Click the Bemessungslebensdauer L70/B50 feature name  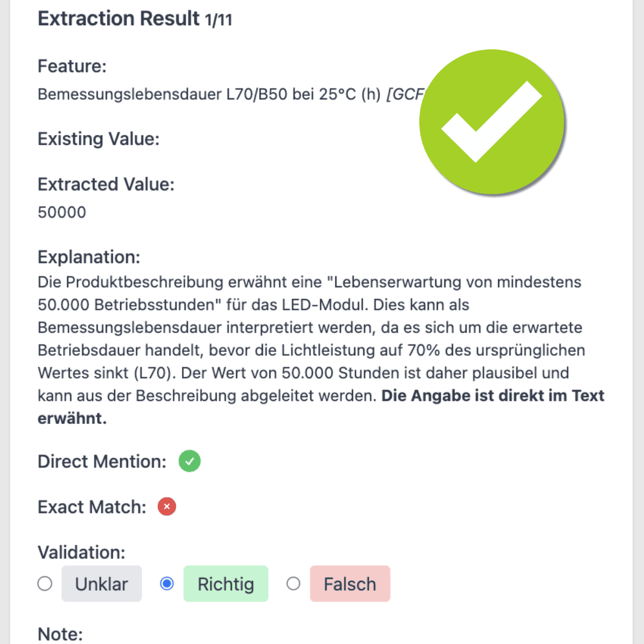point(209,94)
